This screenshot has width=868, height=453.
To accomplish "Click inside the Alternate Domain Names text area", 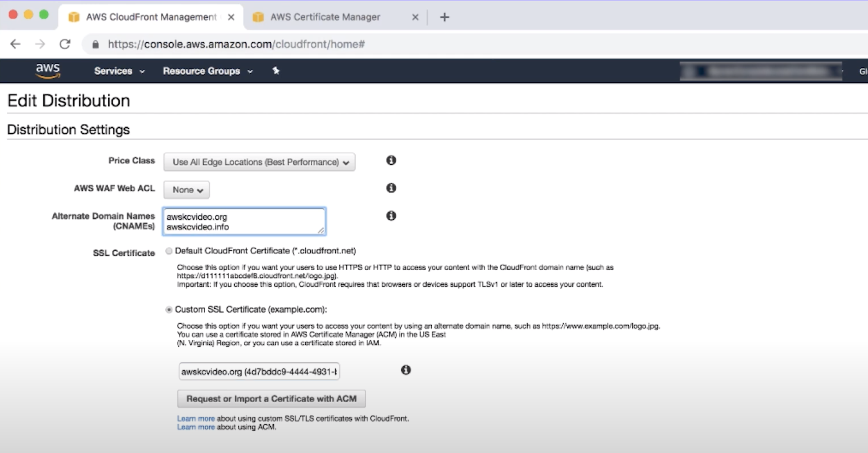I will click(x=244, y=221).
